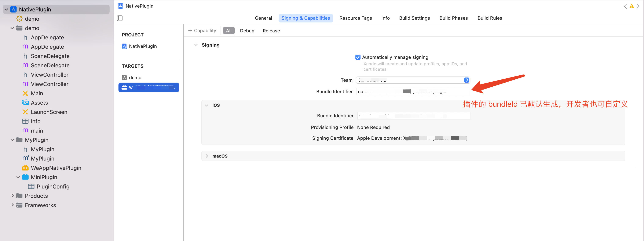Switch to the General tab
This screenshot has height=241, width=644.
tap(263, 18)
